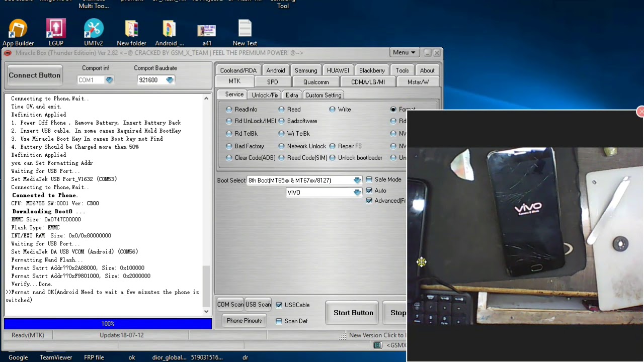
Task: Click the COM Scan button
Action: 230,304
